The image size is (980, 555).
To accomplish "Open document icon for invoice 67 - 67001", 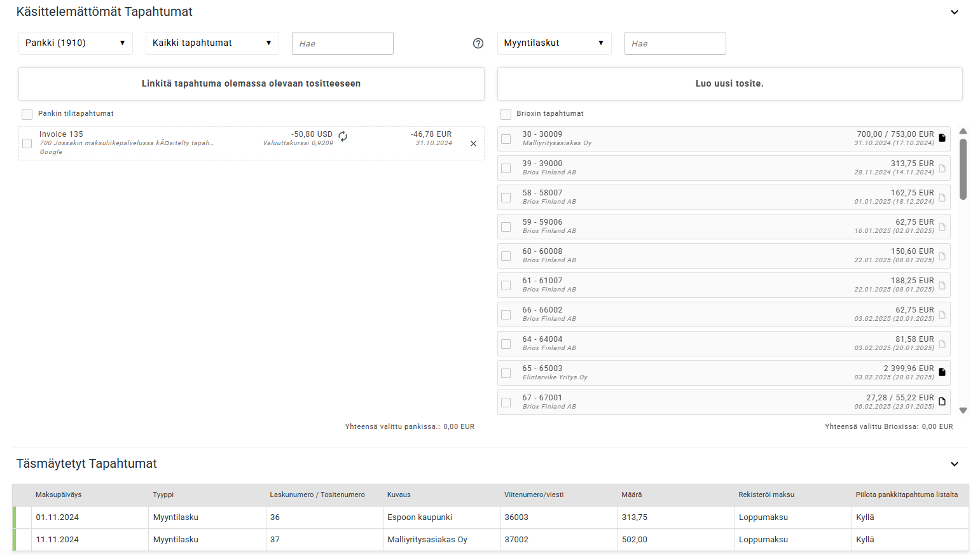I will tap(942, 402).
